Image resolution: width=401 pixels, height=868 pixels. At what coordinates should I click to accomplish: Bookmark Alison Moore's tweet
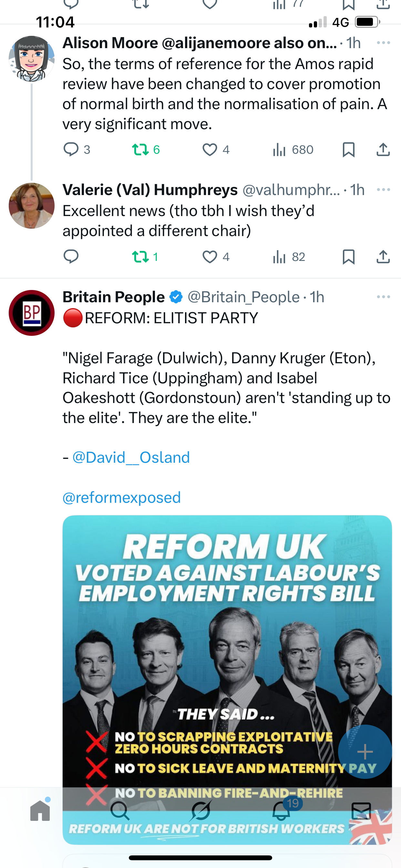coord(348,150)
